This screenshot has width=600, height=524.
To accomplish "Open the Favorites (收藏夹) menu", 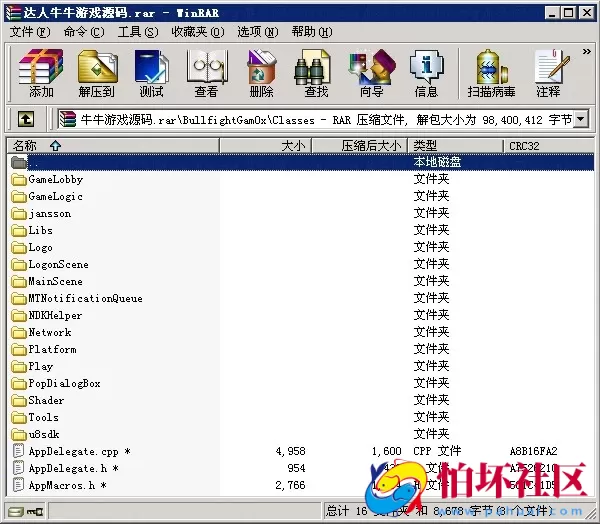I will [x=197, y=32].
